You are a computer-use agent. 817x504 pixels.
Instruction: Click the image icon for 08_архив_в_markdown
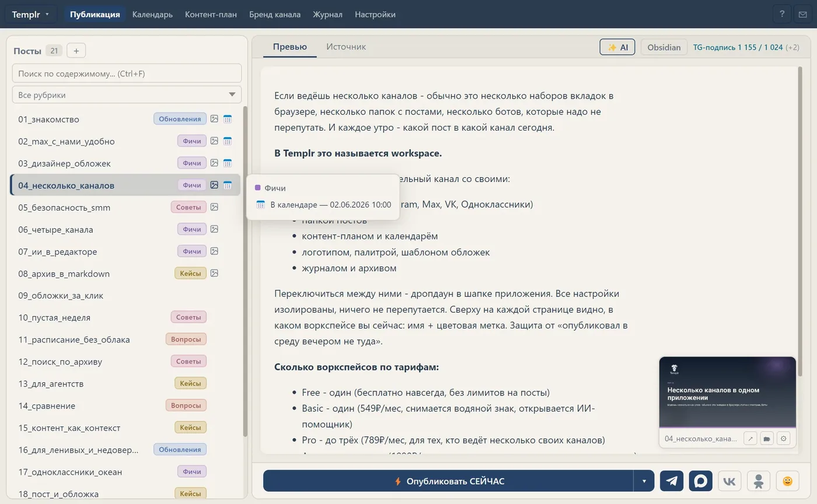click(x=214, y=273)
